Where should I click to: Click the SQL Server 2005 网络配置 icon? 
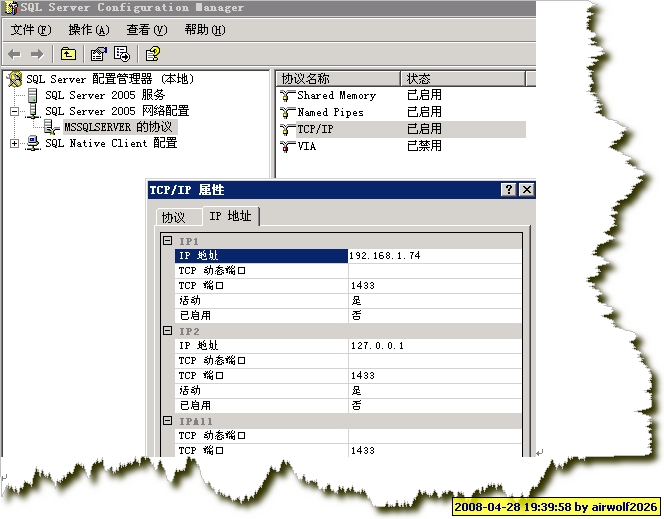(x=33, y=111)
